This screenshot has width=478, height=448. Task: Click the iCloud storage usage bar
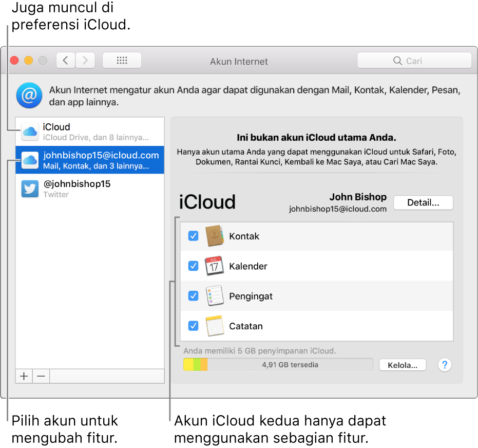(278, 364)
